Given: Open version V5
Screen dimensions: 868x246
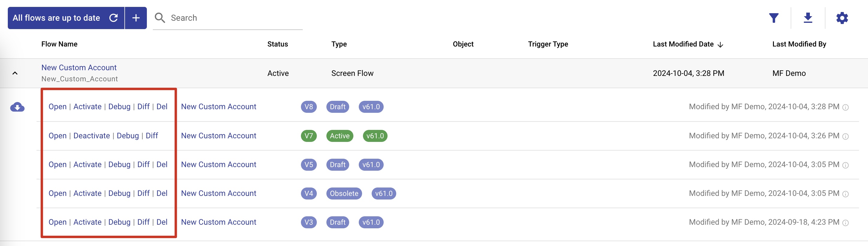Looking at the screenshot, I should click(58, 164).
